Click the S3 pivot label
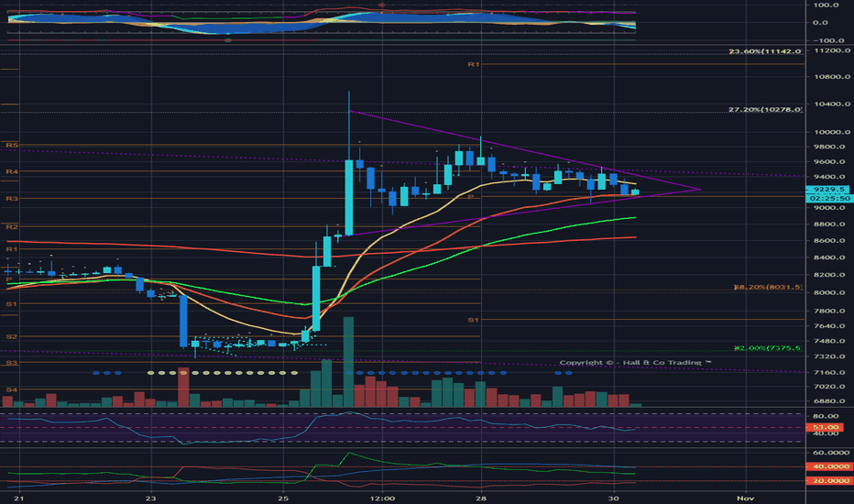854x504 pixels. coord(11,363)
